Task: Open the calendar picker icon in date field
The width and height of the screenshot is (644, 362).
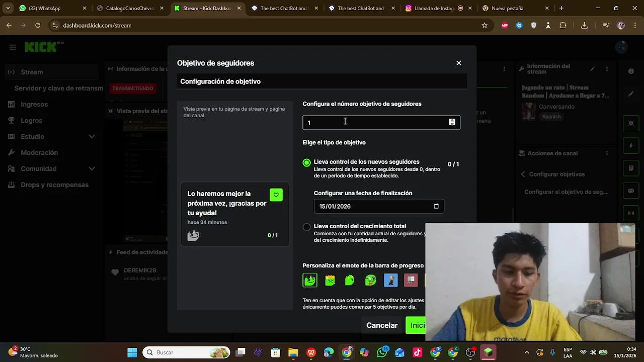Action: click(x=436, y=206)
